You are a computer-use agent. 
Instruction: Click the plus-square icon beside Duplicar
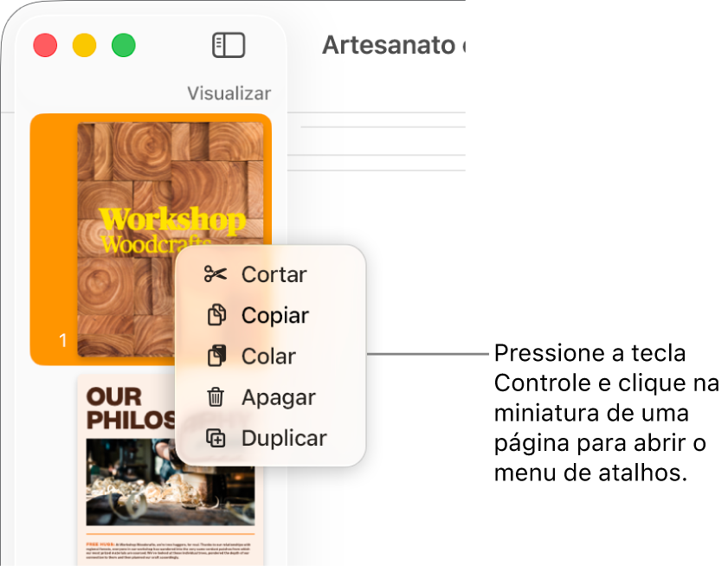tap(216, 438)
